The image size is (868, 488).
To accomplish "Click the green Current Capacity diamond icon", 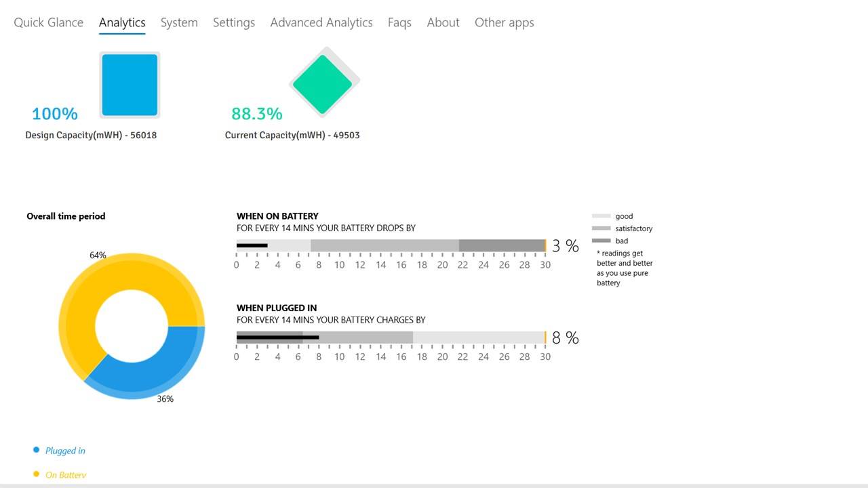I will (323, 84).
